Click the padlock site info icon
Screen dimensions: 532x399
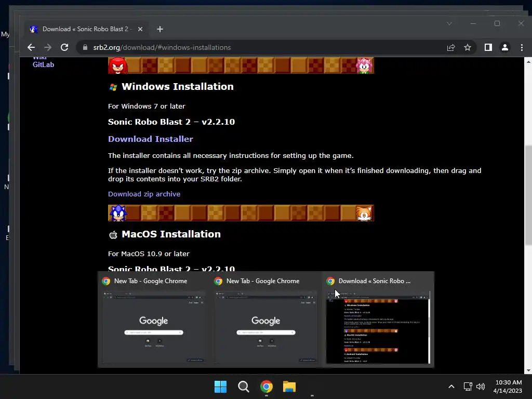tap(85, 47)
